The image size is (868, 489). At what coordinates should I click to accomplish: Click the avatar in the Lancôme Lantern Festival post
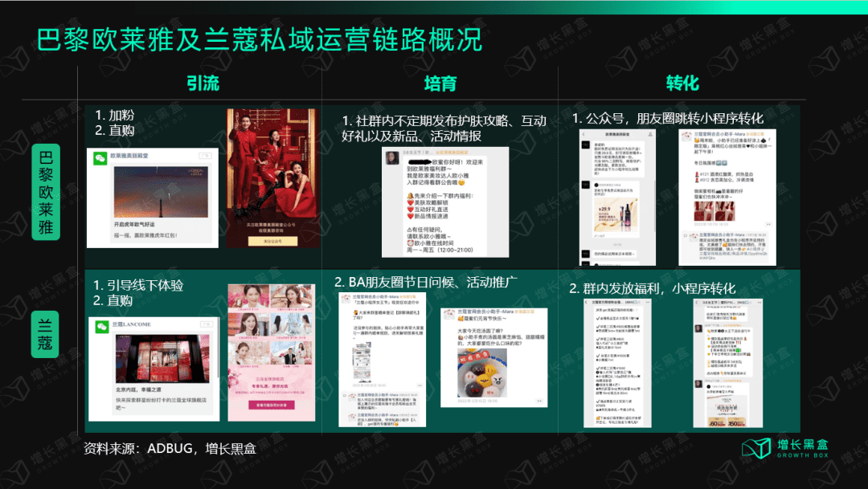click(448, 314)
